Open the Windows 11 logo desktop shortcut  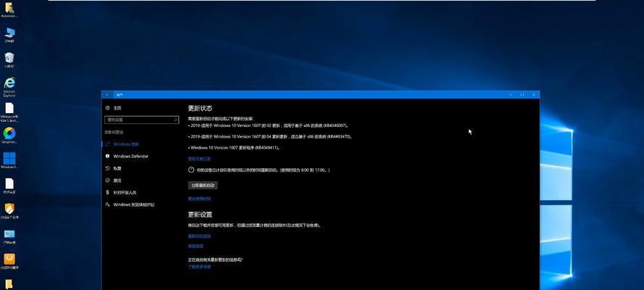(x=9, y=159)
